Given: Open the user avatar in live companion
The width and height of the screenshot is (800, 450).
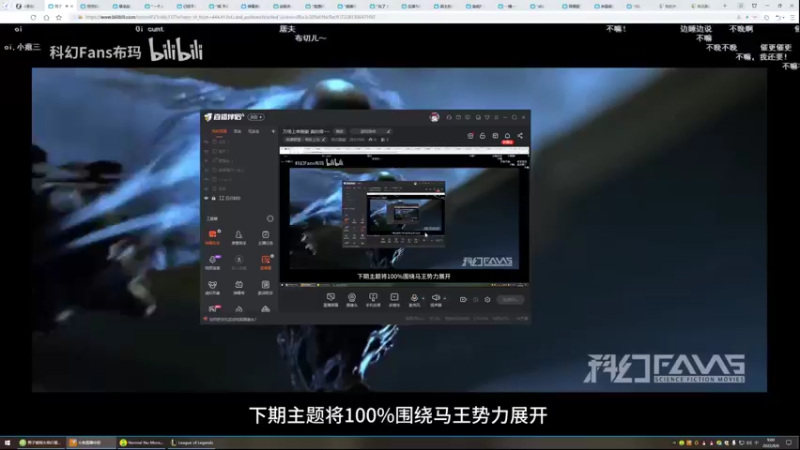Looking at the screenshot, I should coord(434,117).
